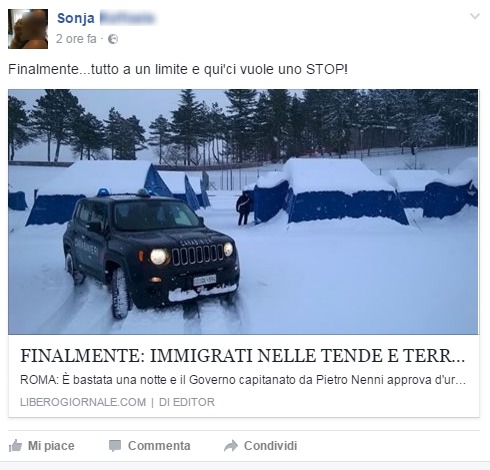This screenshot has width=490, height=470.
Task: Click the globe public privacy icon
Action: pos(113,39)
